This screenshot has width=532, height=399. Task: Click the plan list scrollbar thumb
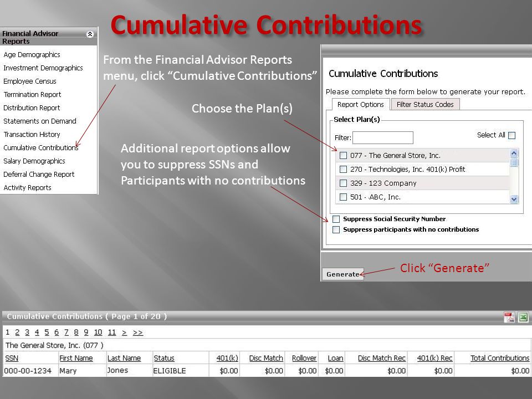click(514, 162)
